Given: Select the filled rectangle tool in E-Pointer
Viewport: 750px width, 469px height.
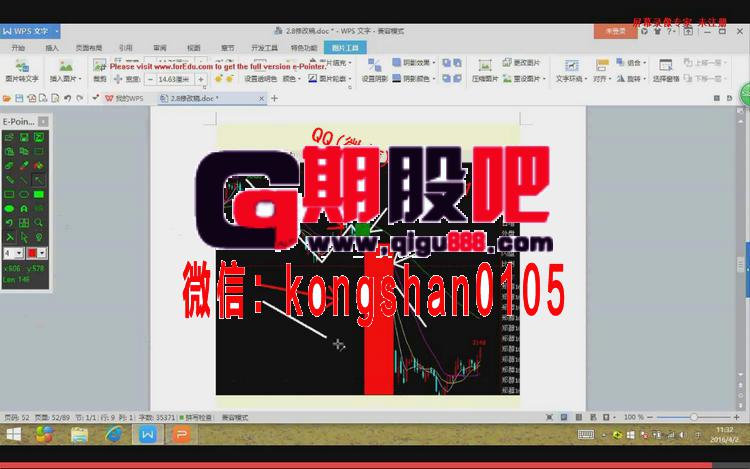Looking at the screenshot, I should pos(39,195).
